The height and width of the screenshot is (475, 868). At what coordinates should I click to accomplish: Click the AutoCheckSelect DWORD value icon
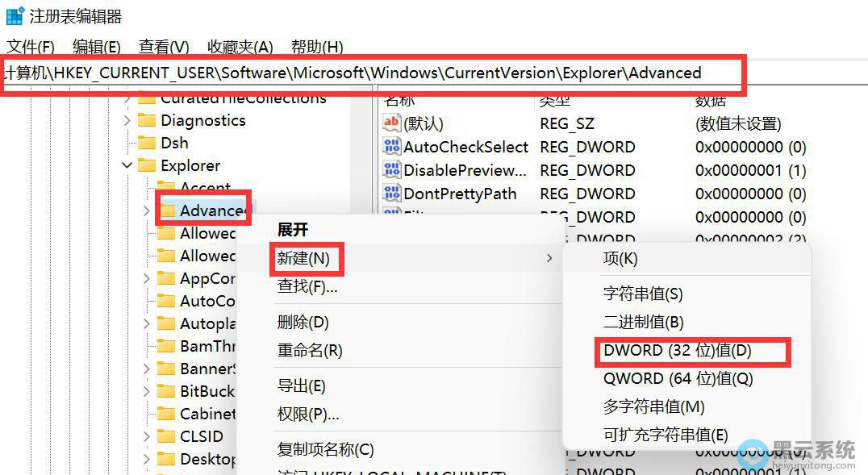click(392, 147)
